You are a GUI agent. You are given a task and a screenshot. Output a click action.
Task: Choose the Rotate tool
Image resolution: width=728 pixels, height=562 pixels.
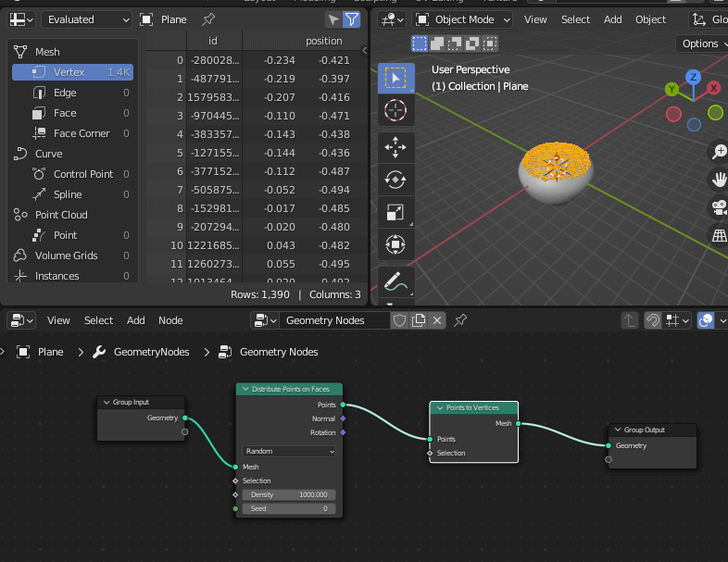click(x=395, y=180)
